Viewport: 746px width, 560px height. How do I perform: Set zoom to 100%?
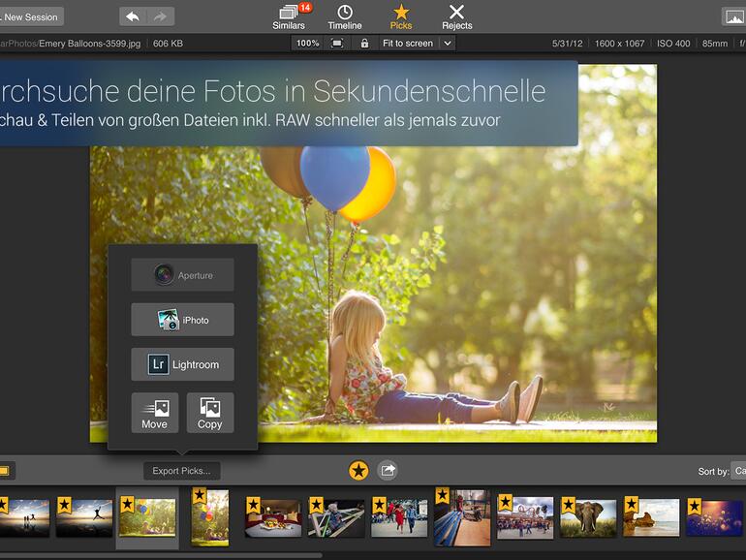click(308, 44)
